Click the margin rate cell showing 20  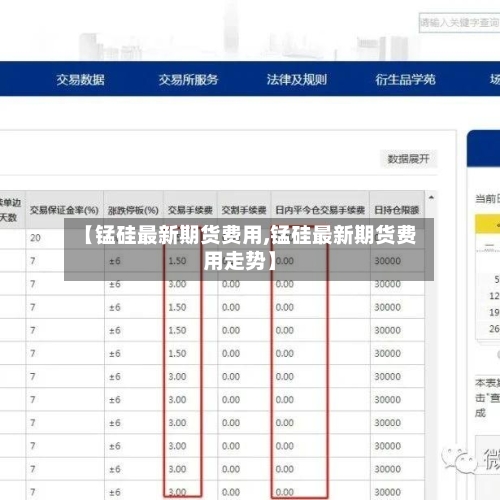[64, 238]
